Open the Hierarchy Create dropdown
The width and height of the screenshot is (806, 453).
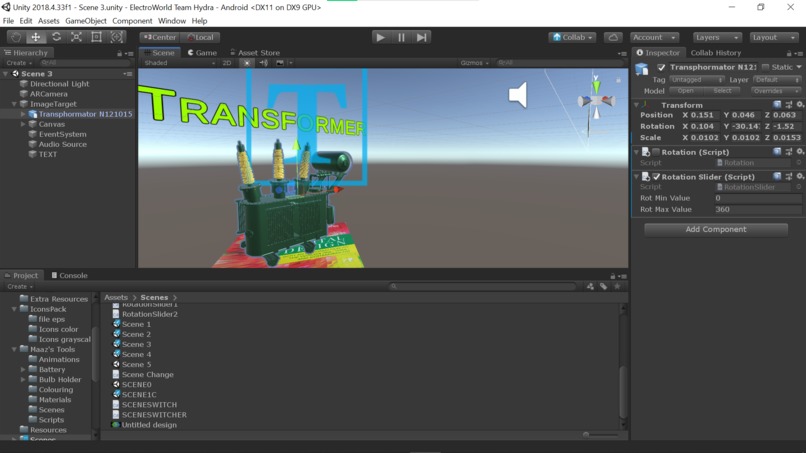point(20,63)
